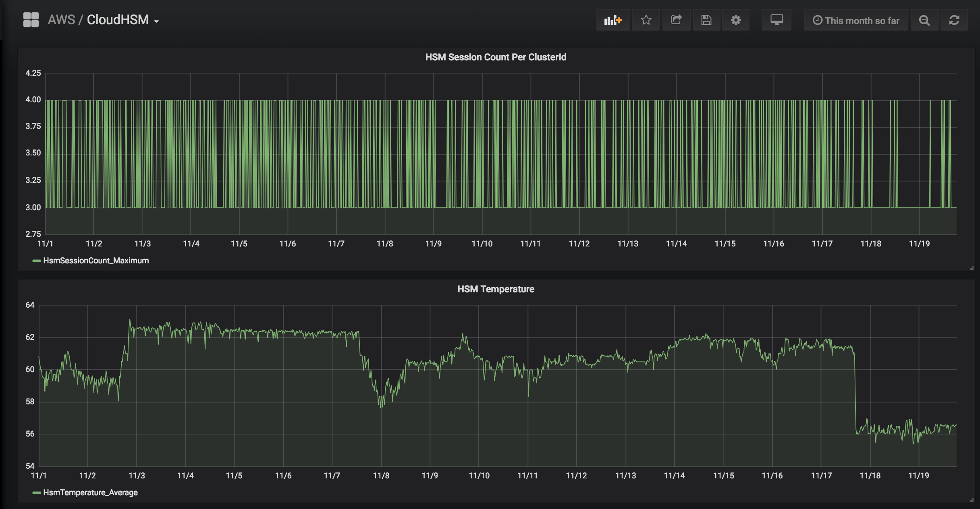Image resolution: width=980 pixels, height=509 pixels.
Task: Click the Grafana home grid icon
Action: (31, 20)
